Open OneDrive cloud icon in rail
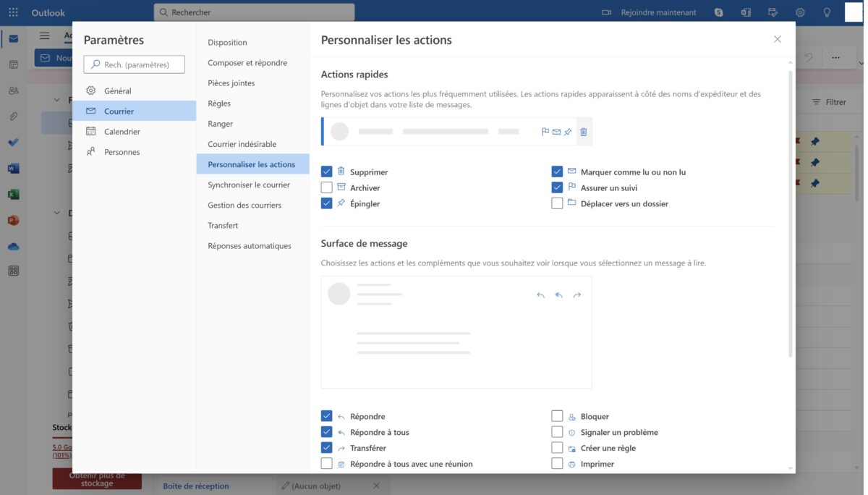 (13, 247)
